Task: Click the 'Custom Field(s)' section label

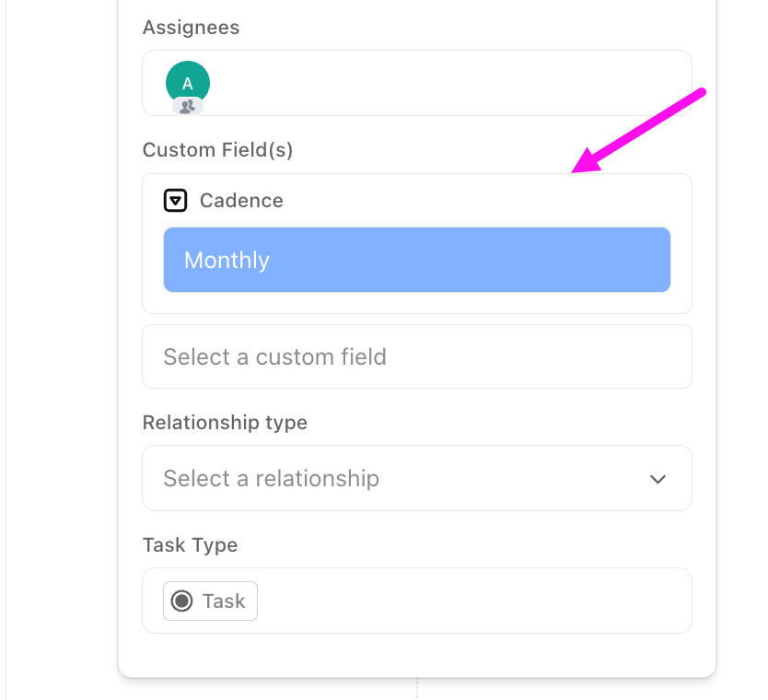Action: pyautogui.click(x=217, y=149)
